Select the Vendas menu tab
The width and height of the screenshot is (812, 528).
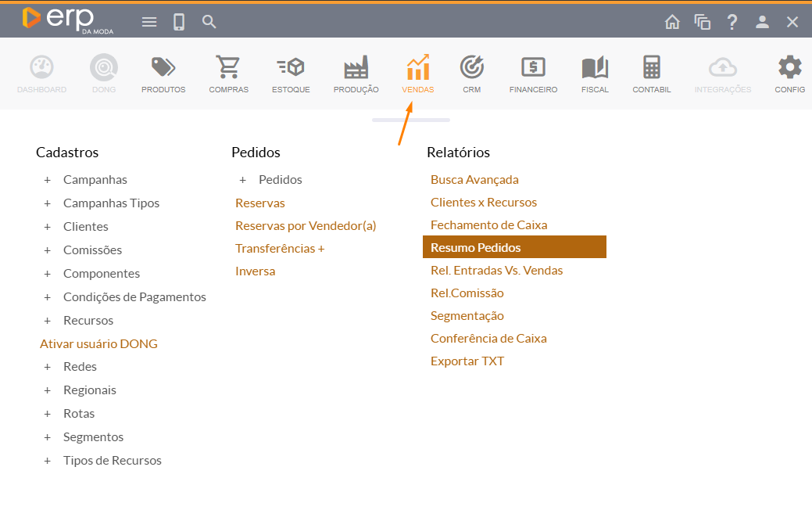418,68
